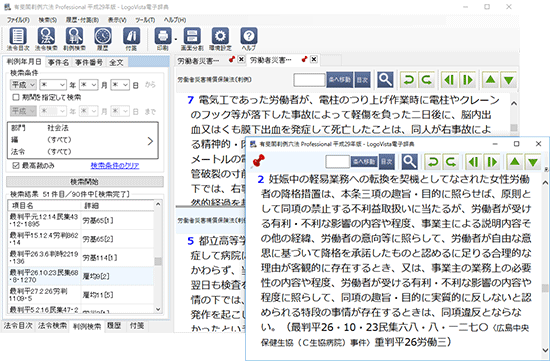Open the 検索 menu

47,20
